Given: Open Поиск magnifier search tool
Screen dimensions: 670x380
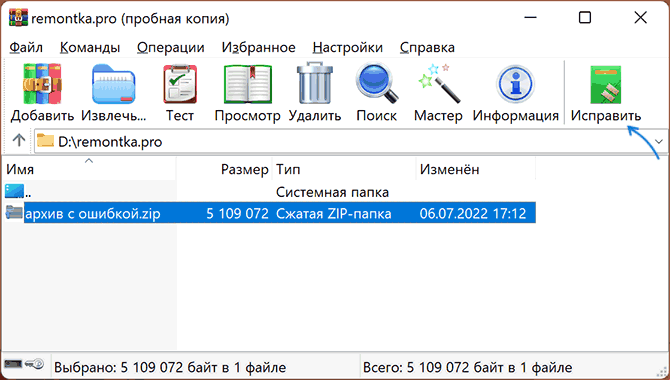Looking at the screenshot, I should coord(376,83).
